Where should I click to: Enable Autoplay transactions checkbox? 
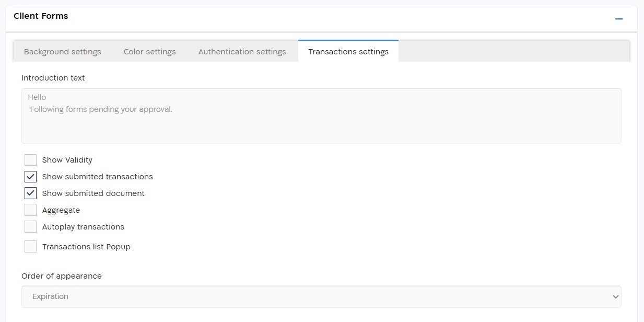point(31,227)
